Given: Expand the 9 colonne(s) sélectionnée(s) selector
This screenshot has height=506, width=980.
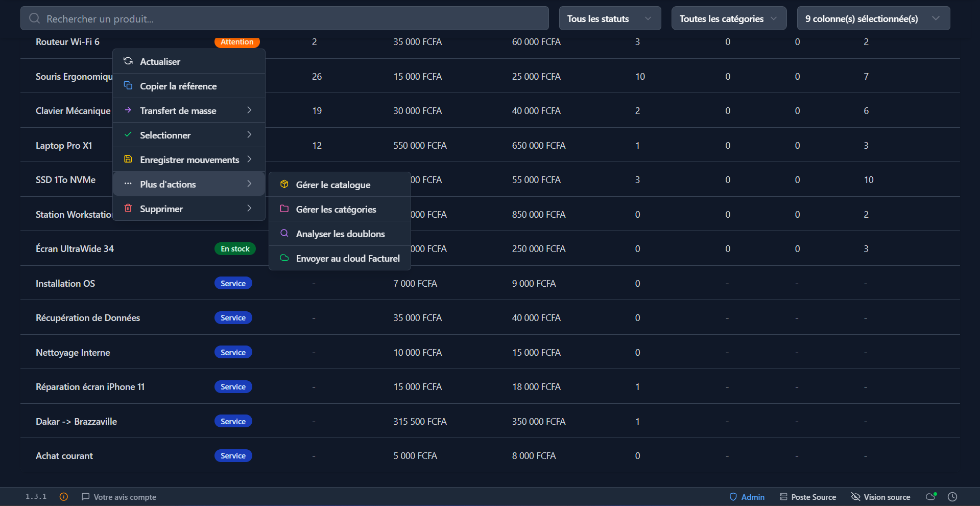Looking at the screenshot, I should pyautogui.click(x=874, y=18).
